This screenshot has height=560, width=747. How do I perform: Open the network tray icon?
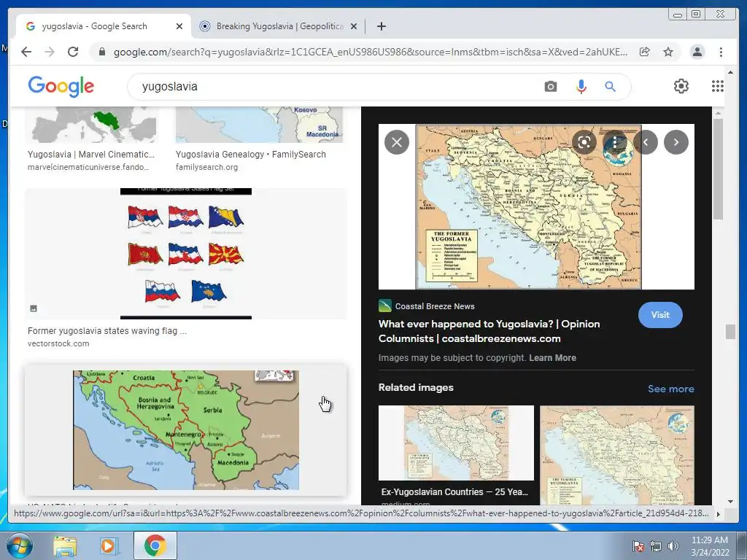(x=656, y=546)
